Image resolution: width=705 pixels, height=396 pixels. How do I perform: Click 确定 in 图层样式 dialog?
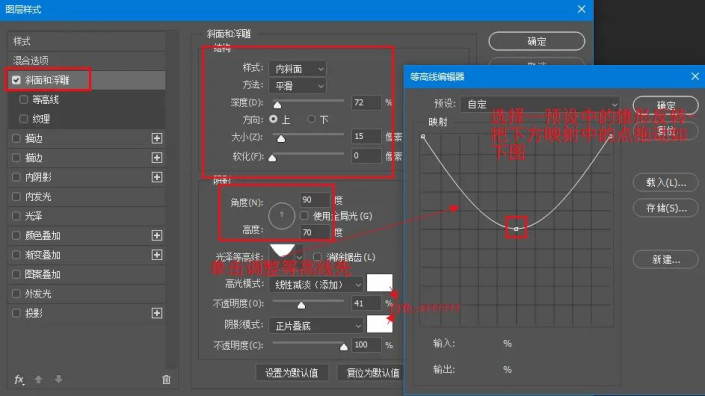pyautogui.click(x=536, y=41)
